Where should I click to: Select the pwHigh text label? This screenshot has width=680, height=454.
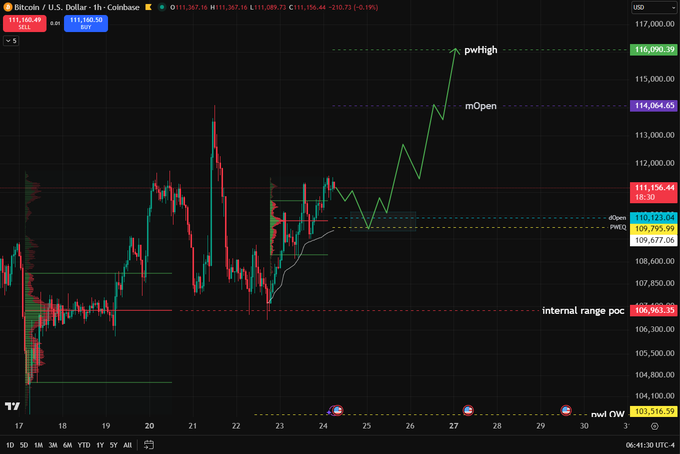(481, 50)
